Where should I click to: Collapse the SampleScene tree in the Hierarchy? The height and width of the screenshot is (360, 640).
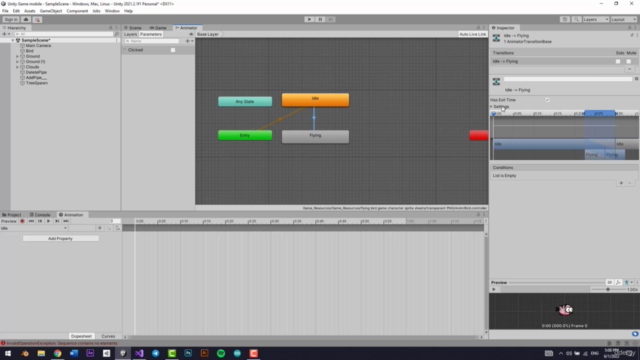tap(13, 40)
